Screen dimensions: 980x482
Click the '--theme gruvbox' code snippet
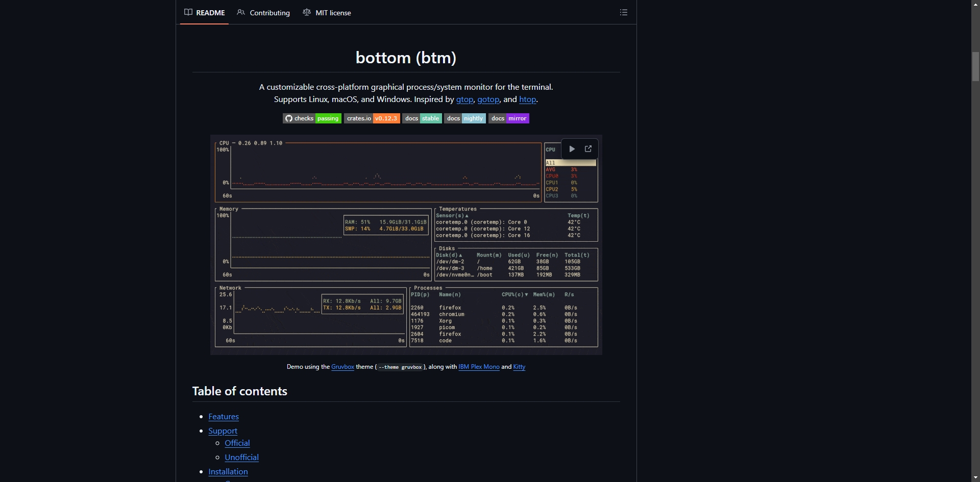click(x=400, y=367)
